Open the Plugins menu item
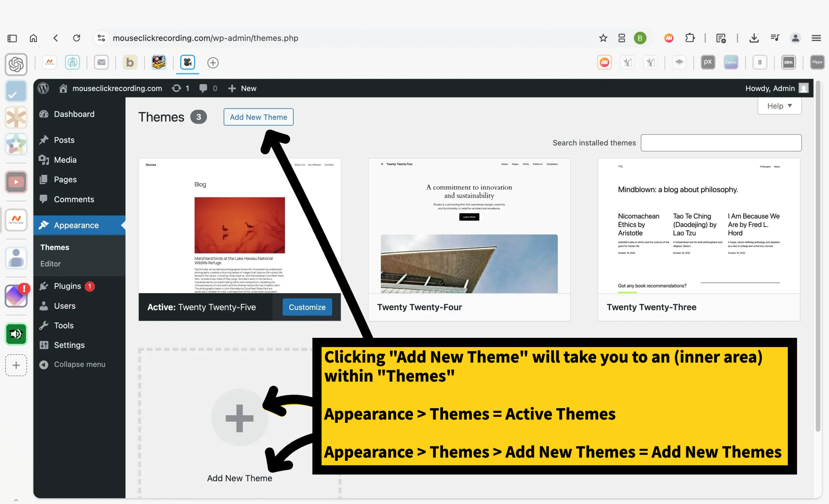The width and height of the screenshot is (829, 504). [67, 286]
